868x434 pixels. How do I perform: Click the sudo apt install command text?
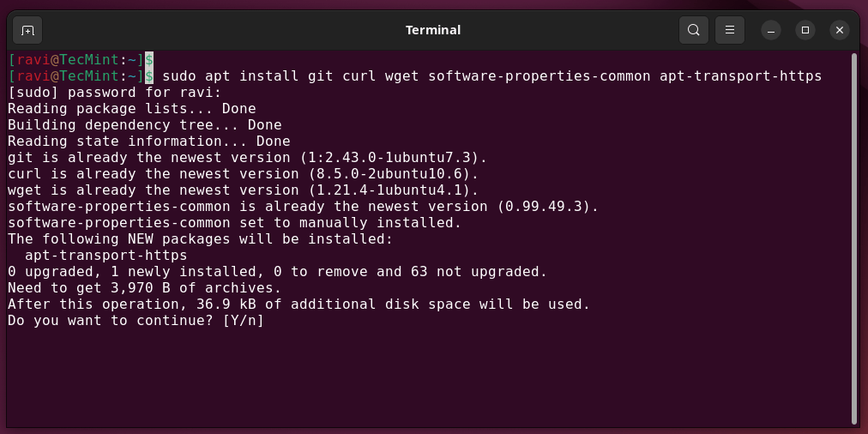tap(491, 76)
